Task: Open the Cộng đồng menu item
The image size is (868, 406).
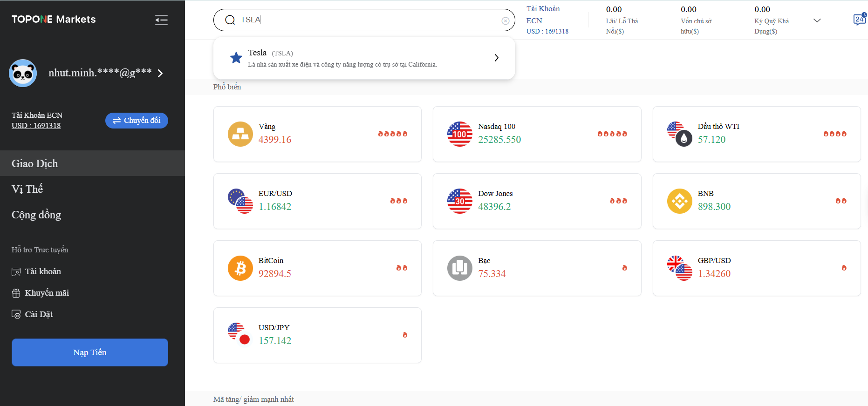Action: (36, 215)
